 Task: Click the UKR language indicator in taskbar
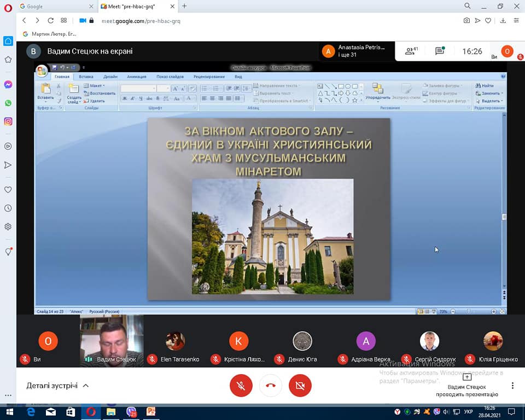point(469,412)
